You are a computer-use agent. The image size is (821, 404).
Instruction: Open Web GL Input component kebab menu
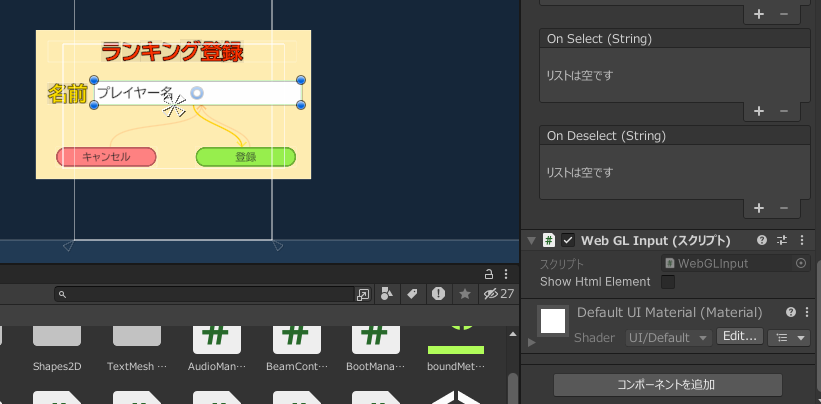pyautogui.click(x=802, y=240)
